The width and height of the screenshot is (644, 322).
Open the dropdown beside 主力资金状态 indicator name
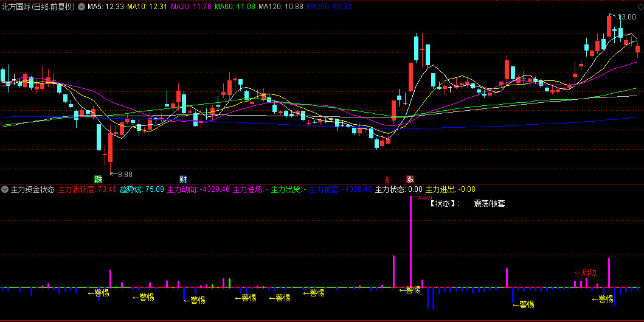[x=5, y=189]
